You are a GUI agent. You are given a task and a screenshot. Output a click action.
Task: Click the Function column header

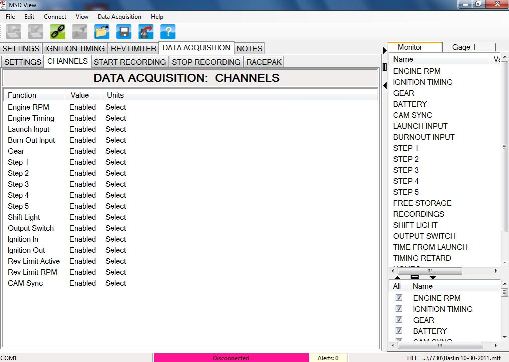point(22,95)
